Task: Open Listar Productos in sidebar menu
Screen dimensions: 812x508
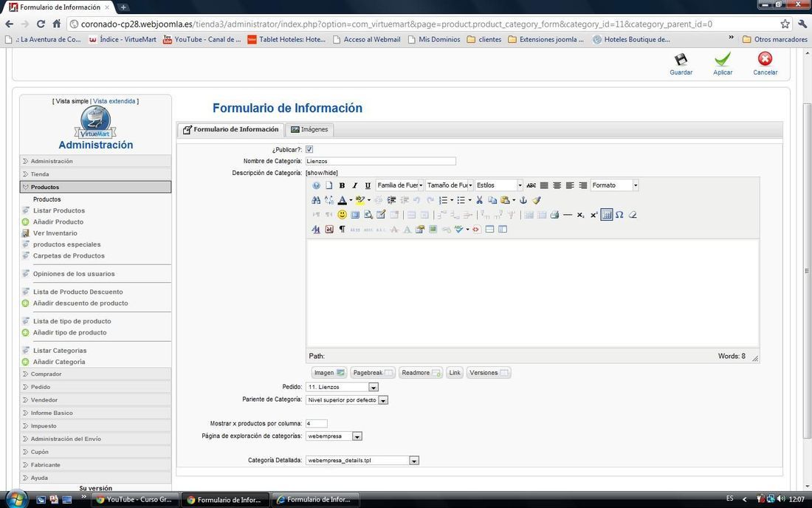Action: 59,210
